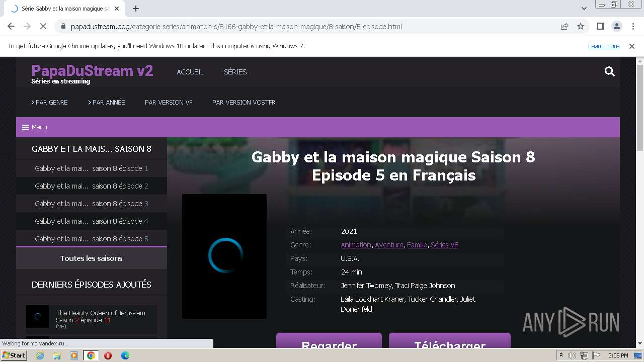644x362 pixels.
Task: Click the Gabby poster image placeholder
Action: pos(224,256)
